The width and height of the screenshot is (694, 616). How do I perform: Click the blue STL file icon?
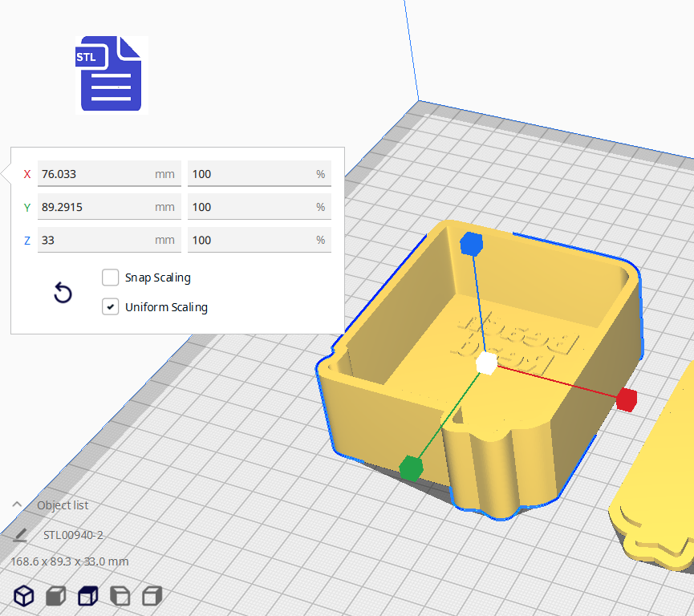[x=112, y=74]
